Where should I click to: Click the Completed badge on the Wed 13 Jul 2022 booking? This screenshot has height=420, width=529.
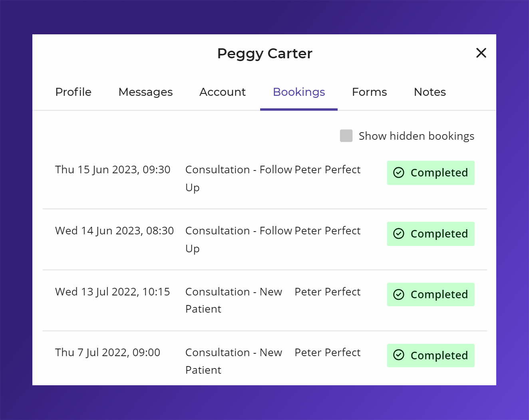click(x=431, y=294)
